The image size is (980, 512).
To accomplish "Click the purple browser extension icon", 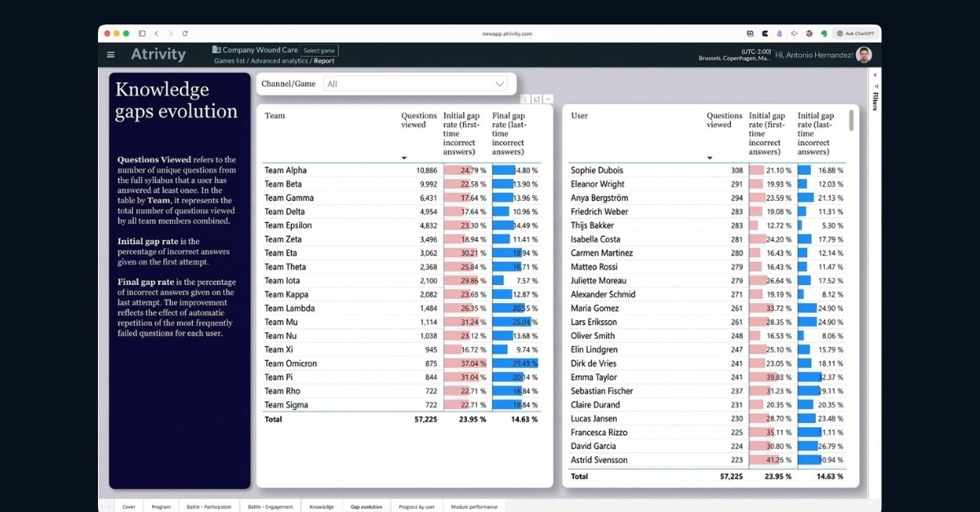I will tap(779, 33).
